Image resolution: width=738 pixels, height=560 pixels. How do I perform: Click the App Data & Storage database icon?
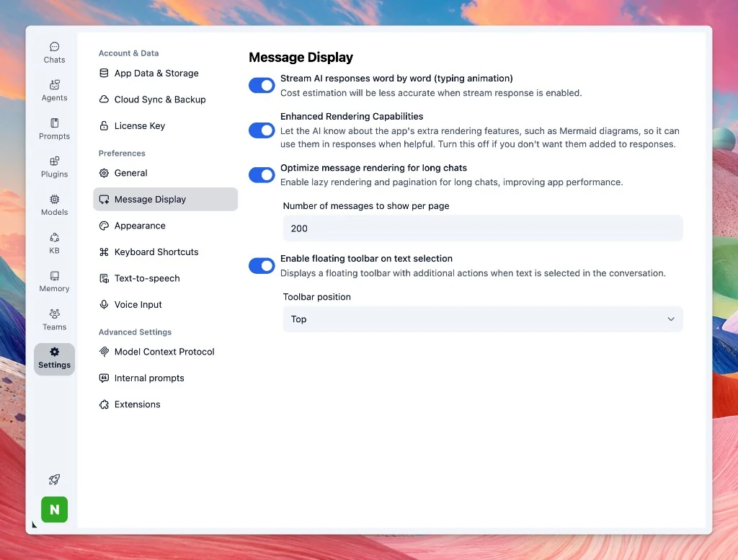pos(104,73)
